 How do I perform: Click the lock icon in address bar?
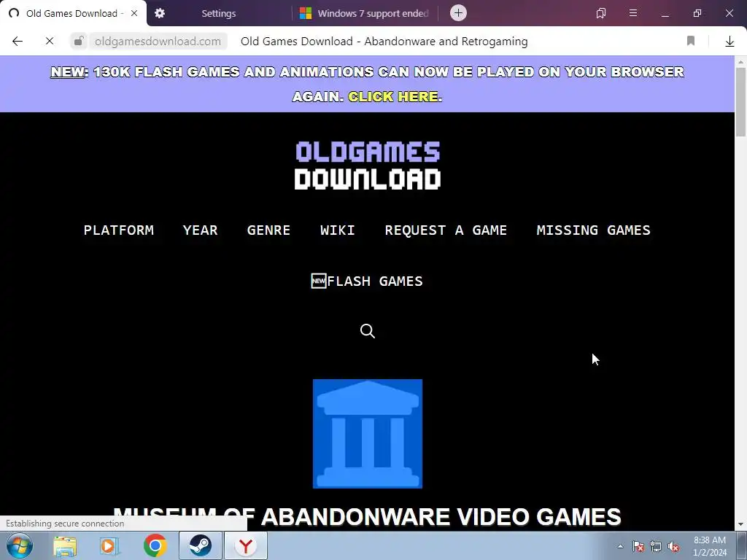[x=79, y=42]
